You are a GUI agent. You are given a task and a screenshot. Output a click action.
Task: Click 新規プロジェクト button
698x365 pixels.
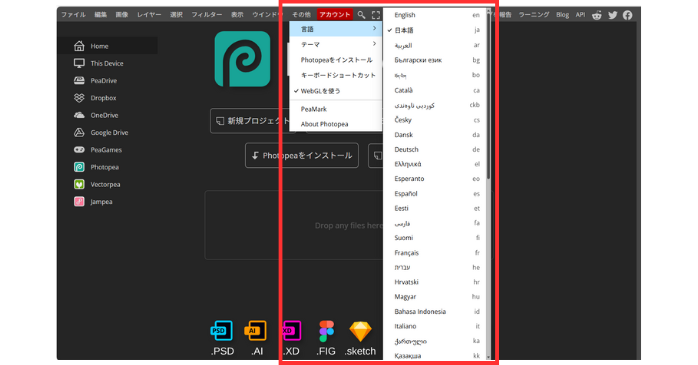click(252, 121)
